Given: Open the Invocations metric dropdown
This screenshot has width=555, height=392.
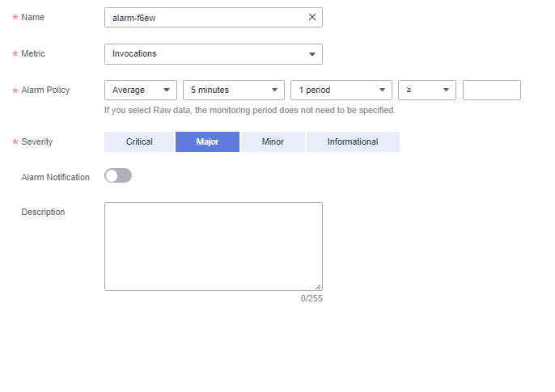Looking at the screenshot, I should point(213,54).
